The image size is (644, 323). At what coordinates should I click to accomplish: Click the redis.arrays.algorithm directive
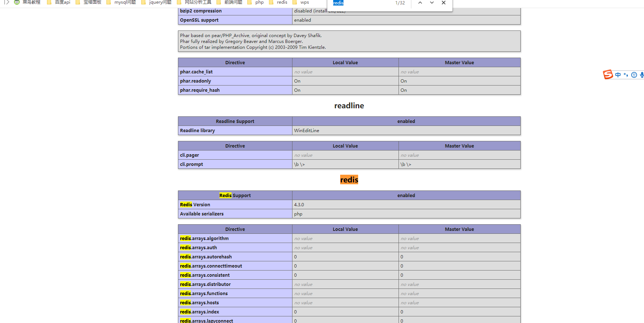(204, 239)
